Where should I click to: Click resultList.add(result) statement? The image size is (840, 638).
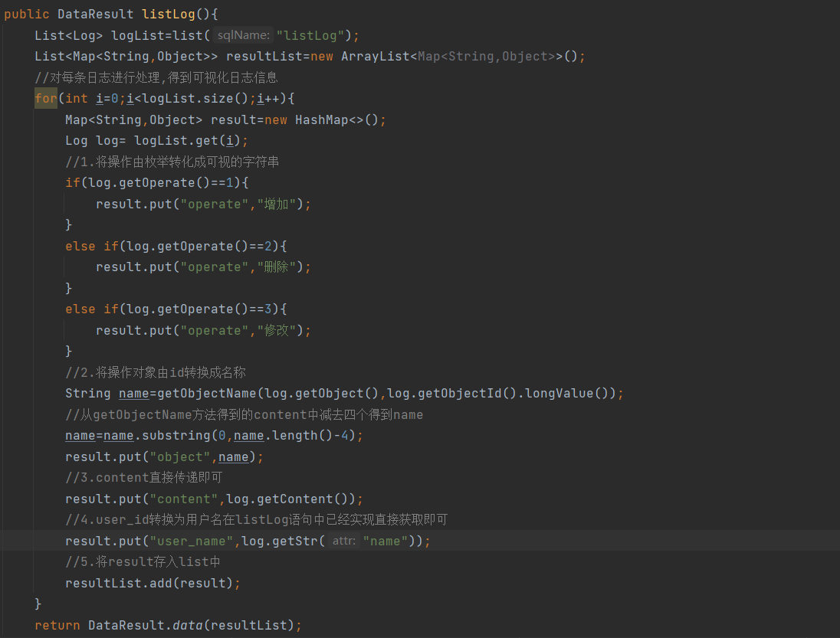(153, 584)
